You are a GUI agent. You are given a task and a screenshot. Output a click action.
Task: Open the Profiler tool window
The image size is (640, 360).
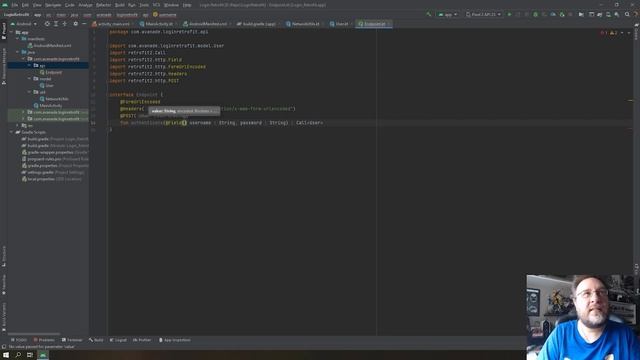pyautogui.click(x=142, y=340)
